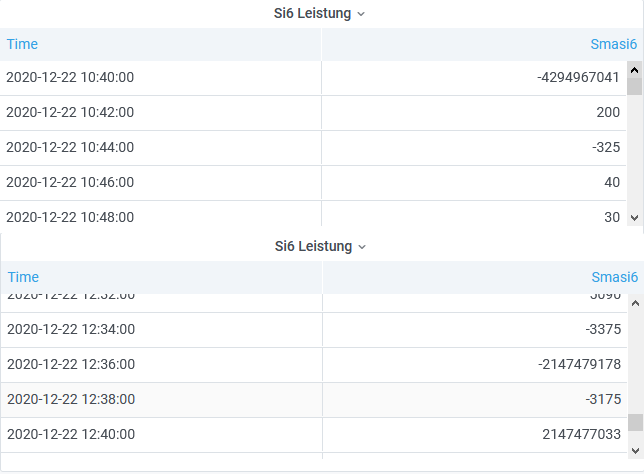Select the 10:46:00 timestamp cell
The width and height of the screenshot is (644, 474).
pos(70,183)
